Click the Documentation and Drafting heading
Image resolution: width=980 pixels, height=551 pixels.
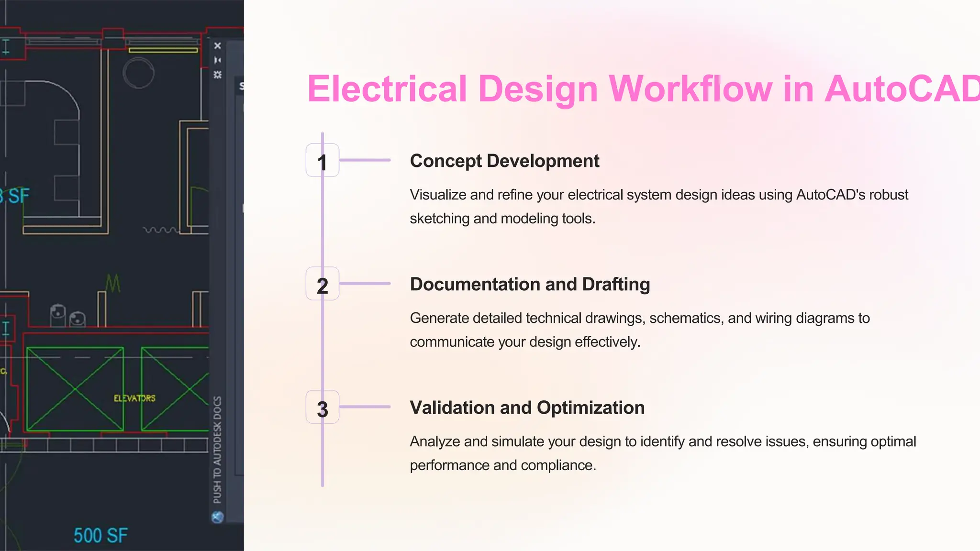pyautogui.click(x=530, y=285)
